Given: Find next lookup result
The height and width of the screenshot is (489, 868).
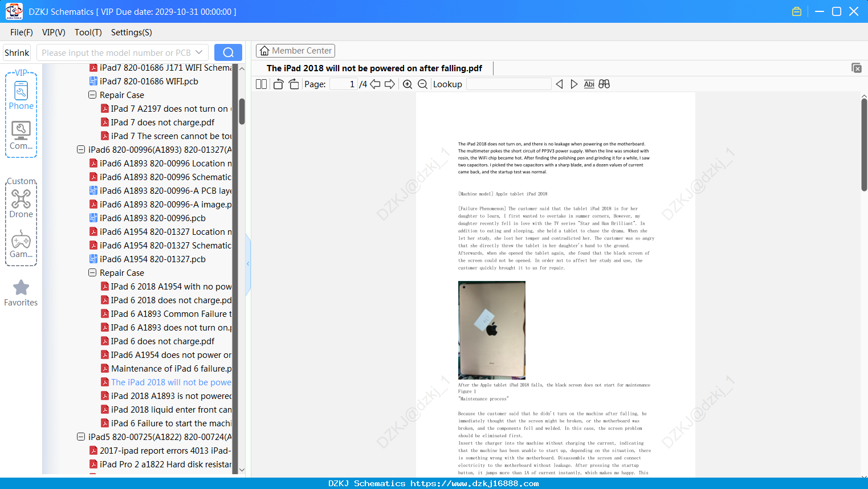Looking at the screenshot, I should tap(574, 84).
